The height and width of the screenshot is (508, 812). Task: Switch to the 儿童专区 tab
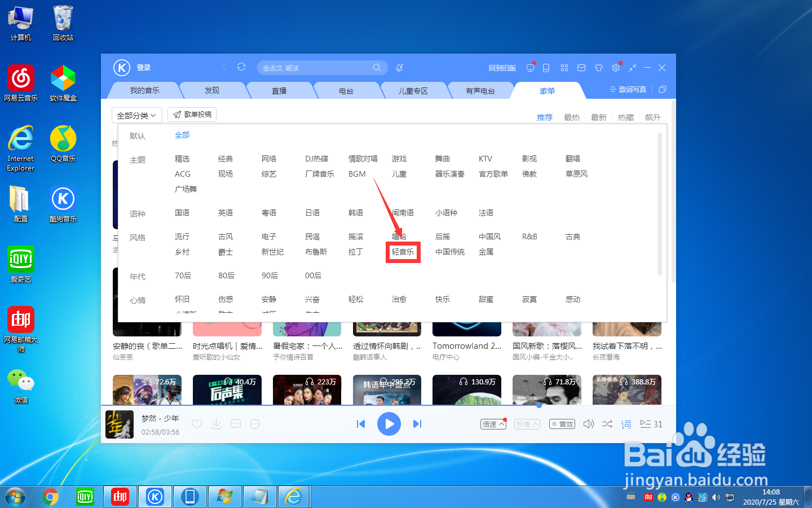[413, 90]
